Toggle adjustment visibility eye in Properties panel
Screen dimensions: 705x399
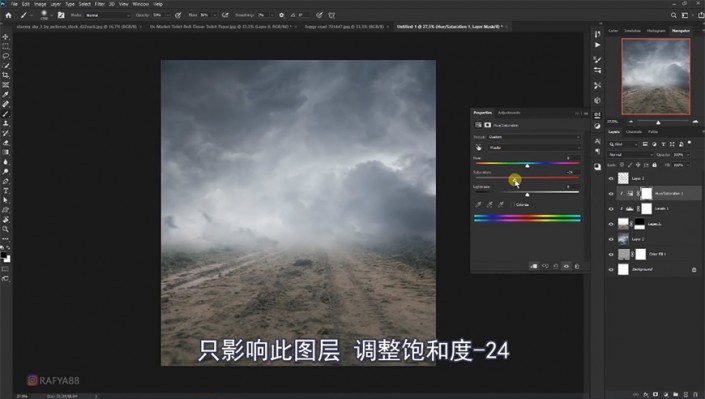[x=566, y=266]
